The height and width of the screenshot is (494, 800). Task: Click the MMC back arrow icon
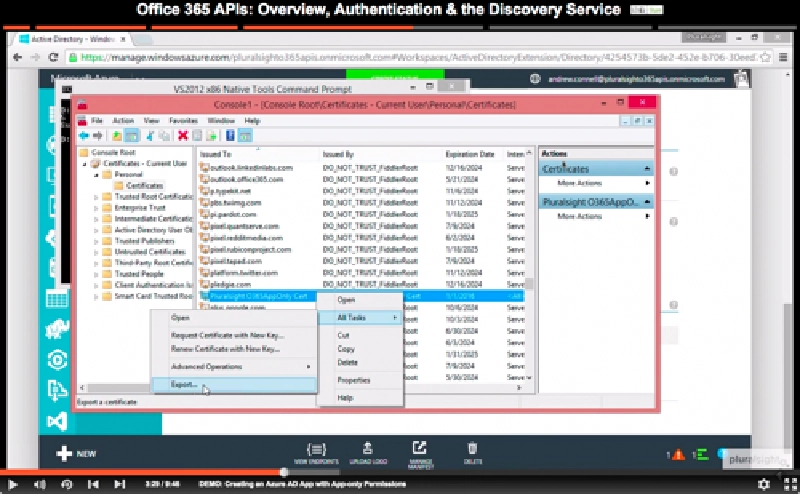85,136
